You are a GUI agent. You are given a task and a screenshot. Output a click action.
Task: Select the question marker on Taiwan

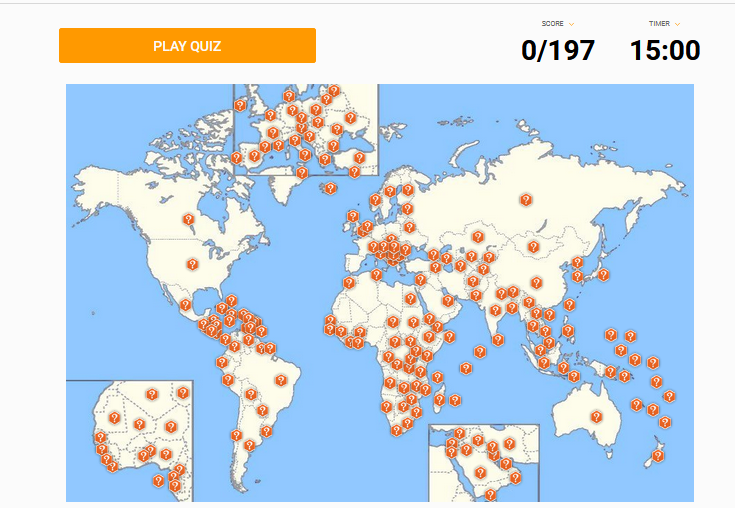pyautogui.click(x=569, y=305)
